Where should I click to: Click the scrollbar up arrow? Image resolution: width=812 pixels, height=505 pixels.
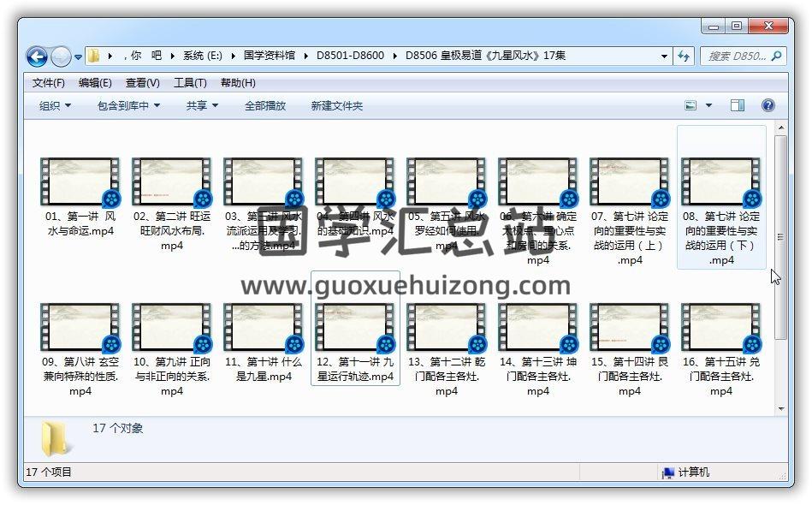pyautogui.click(x=781, y=128)
